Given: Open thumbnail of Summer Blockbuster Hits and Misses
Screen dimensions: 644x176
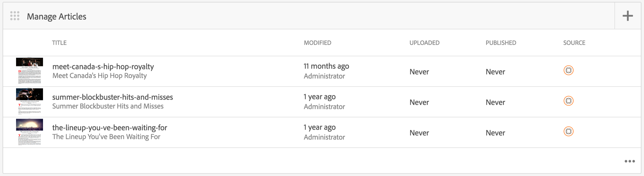Looking at the screenshot, I should point(30,101).
